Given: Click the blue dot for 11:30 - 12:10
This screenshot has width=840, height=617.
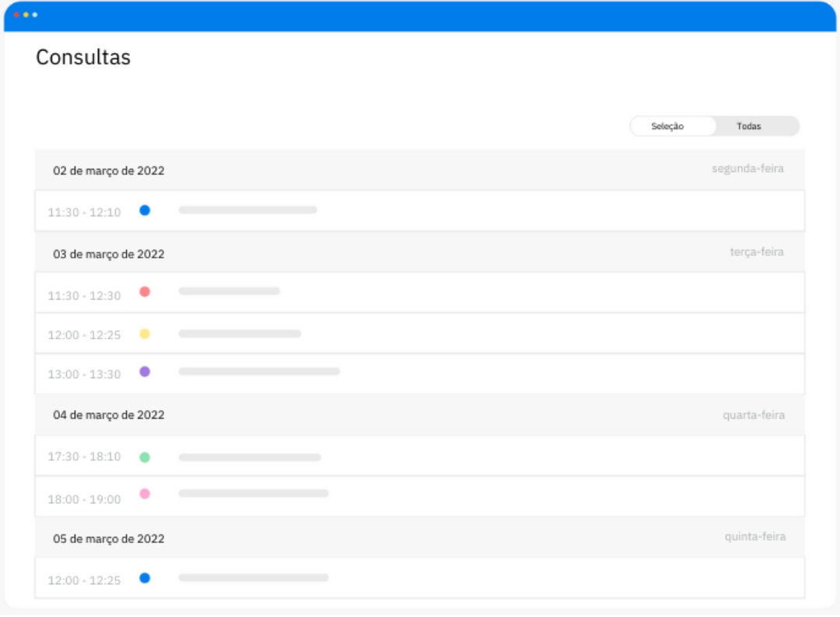Looking at the screenshot, I should [145, 210].
